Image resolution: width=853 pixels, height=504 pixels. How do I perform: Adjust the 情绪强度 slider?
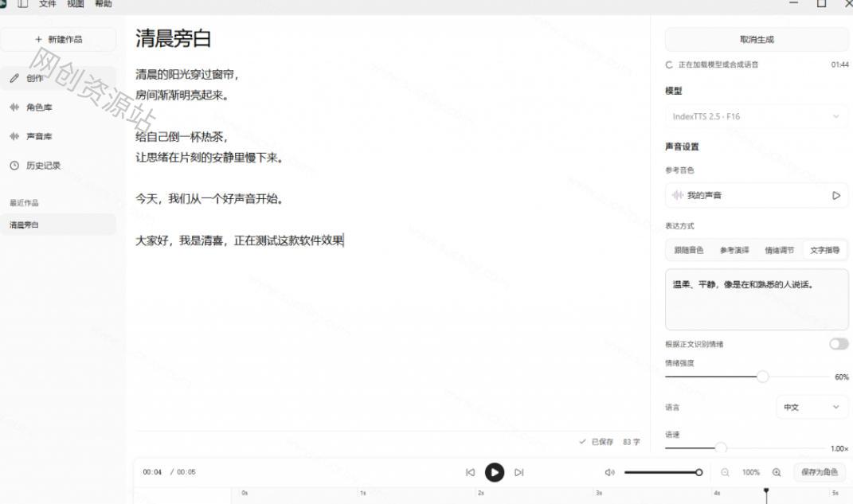[762, 377]
